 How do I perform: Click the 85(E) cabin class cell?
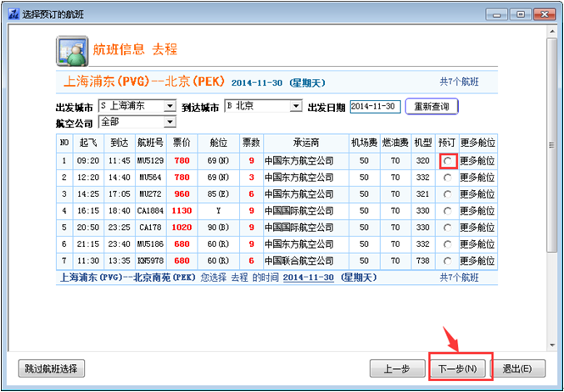tap(218, 194)
